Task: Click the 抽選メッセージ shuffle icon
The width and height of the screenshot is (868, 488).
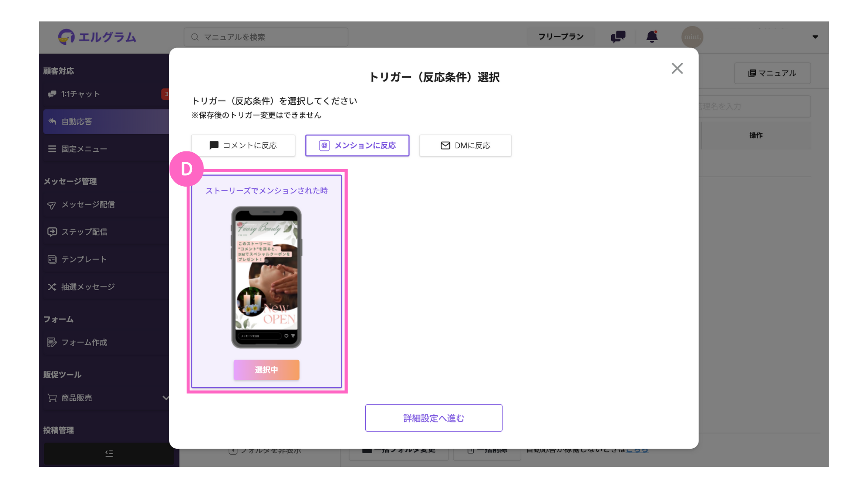Action: pyautogui.click(x=52, y=287)
